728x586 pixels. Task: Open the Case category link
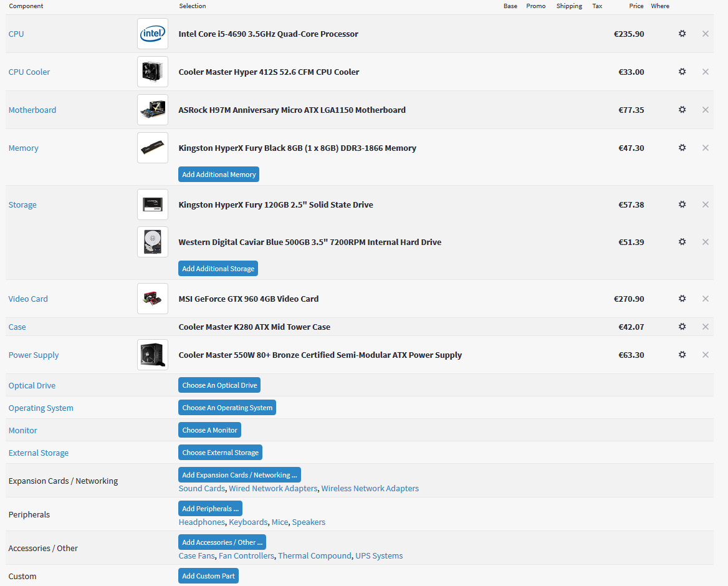(17, 327)
